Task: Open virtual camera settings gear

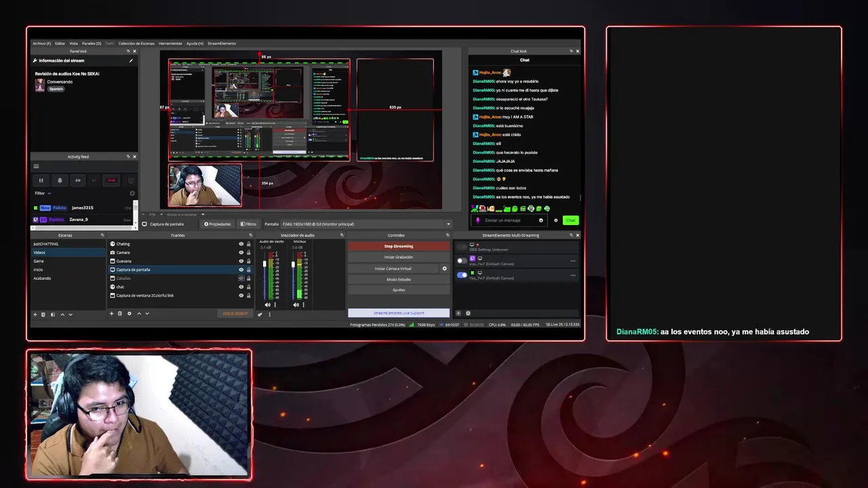Action: [x=445, y=268]
